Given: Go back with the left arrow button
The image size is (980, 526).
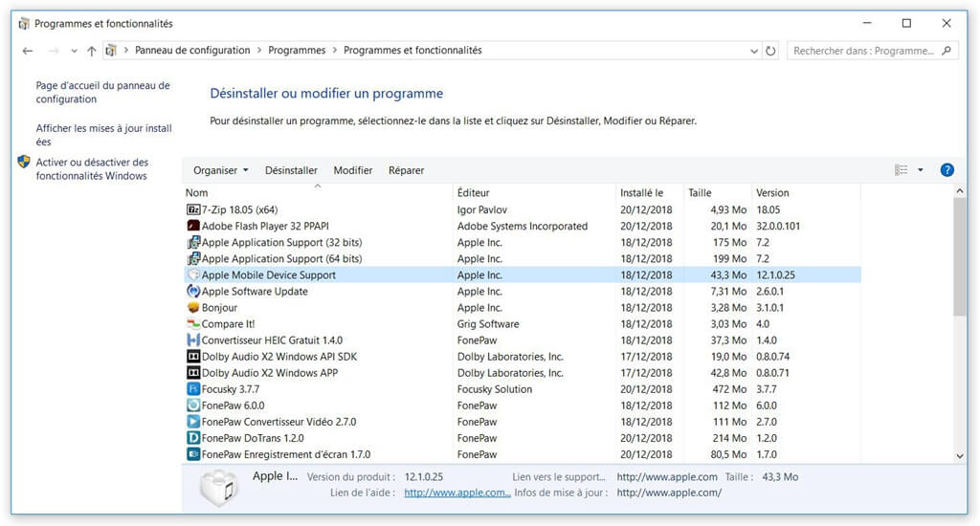Looking at the screenshot, I should coord(28,51).
